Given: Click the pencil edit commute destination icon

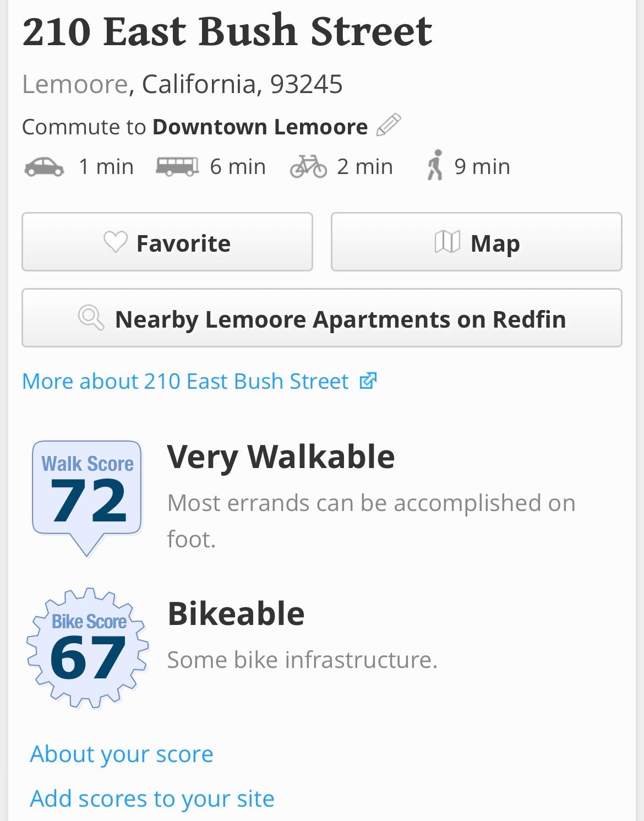Looking at the screenshot, I should click(x=389, y=125).
